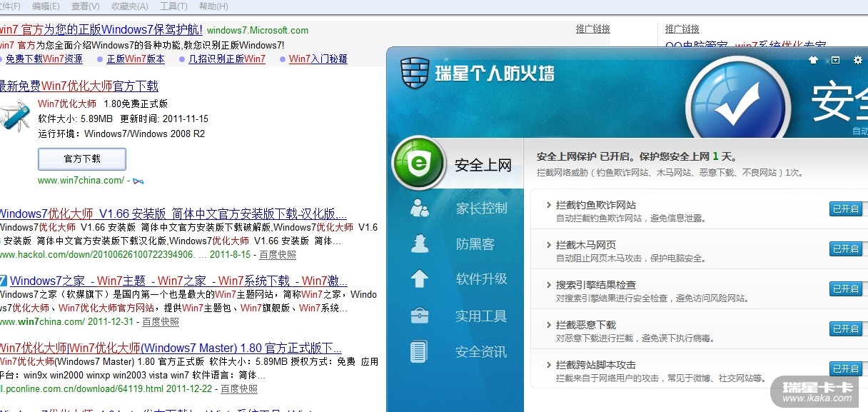Screen dimensions: 868x412
Task: Click the left 推广链接 label
Action: click(x=593, y=29)
